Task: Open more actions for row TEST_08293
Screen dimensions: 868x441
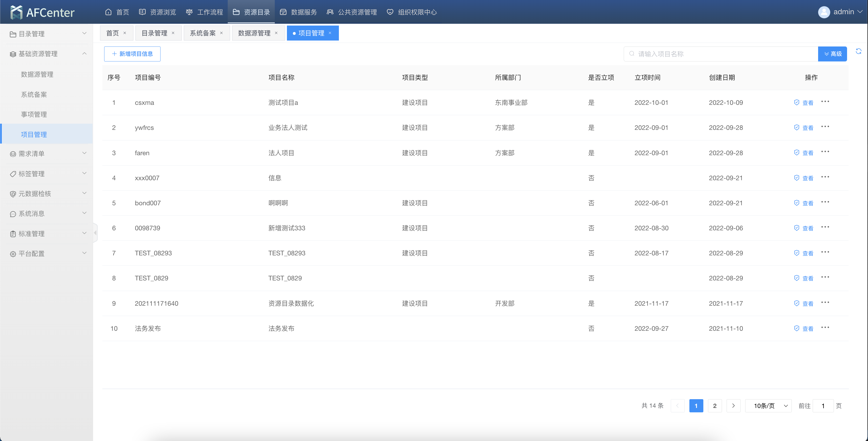Action: (x=825, y=252)
